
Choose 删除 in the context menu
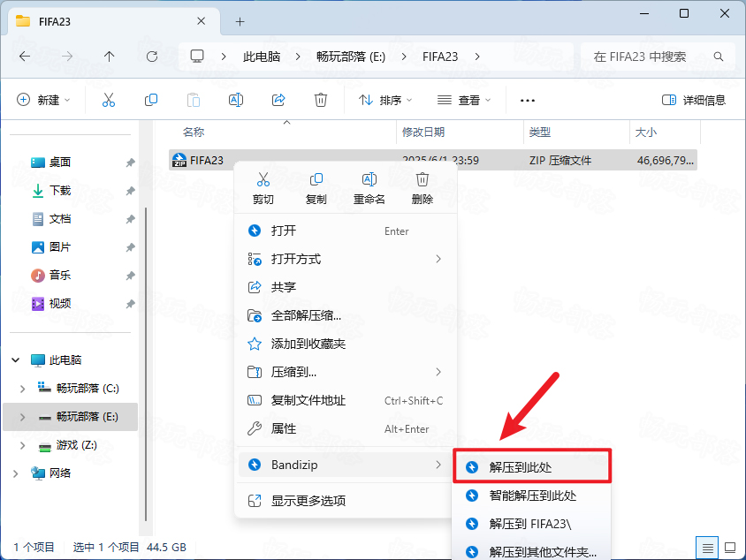(x=422, y=188)
